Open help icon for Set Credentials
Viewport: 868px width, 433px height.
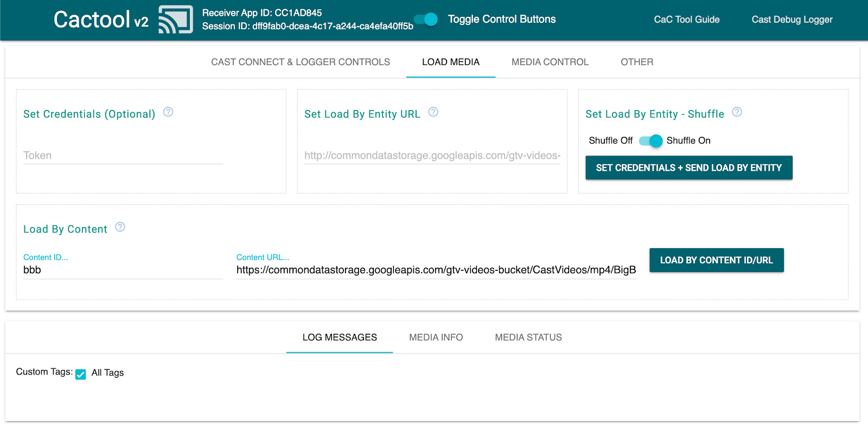pyautogui.click(x=168, y=112)
